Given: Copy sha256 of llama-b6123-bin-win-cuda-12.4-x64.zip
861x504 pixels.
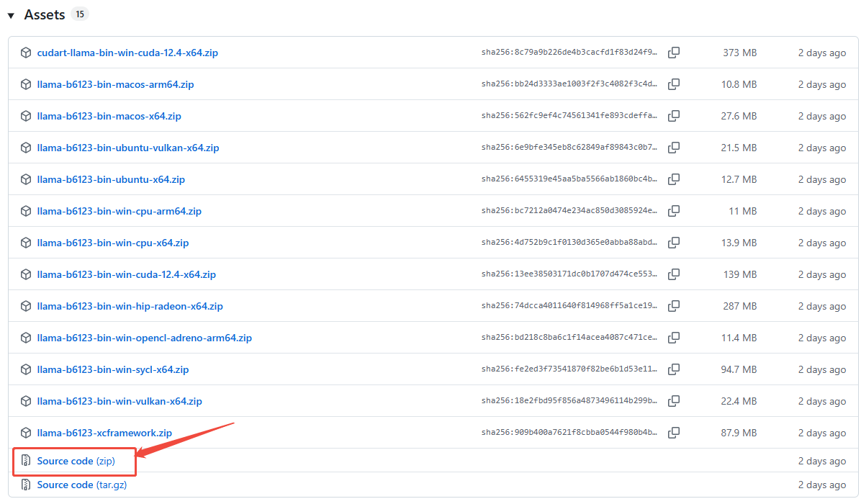Looking at the screenshot, I should [x=674, y=274].
